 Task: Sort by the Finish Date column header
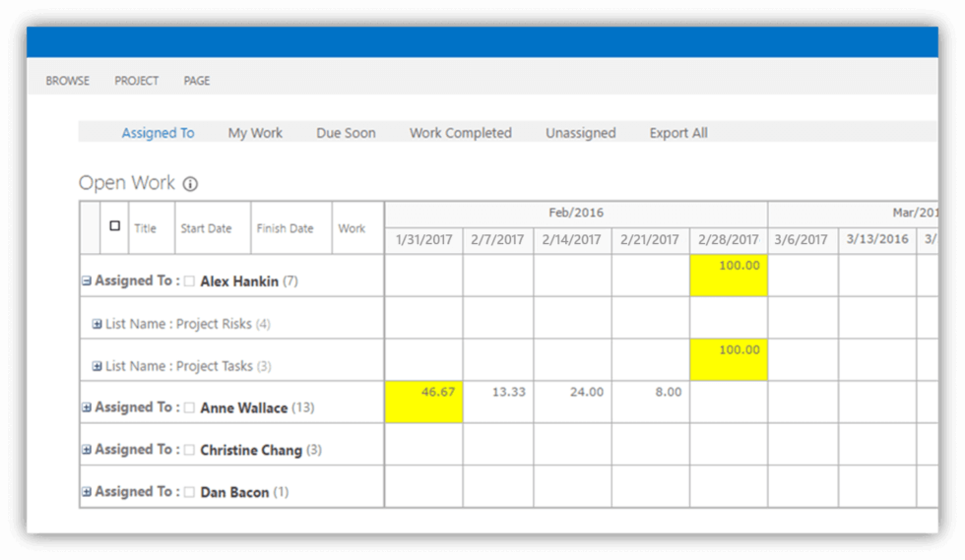pos(285,228)
